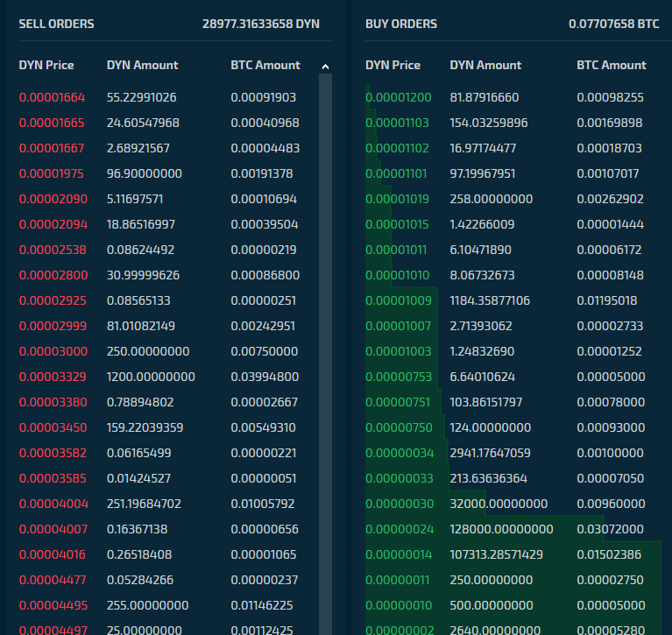The image size is (672, 635).
Task: Click the DYN Price header in sell orders
Action: [46, 65]
